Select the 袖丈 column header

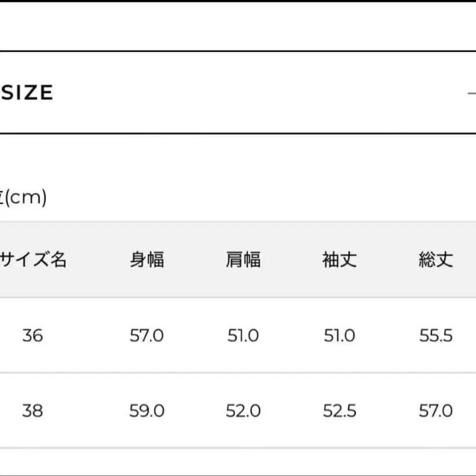coord(339,260)
